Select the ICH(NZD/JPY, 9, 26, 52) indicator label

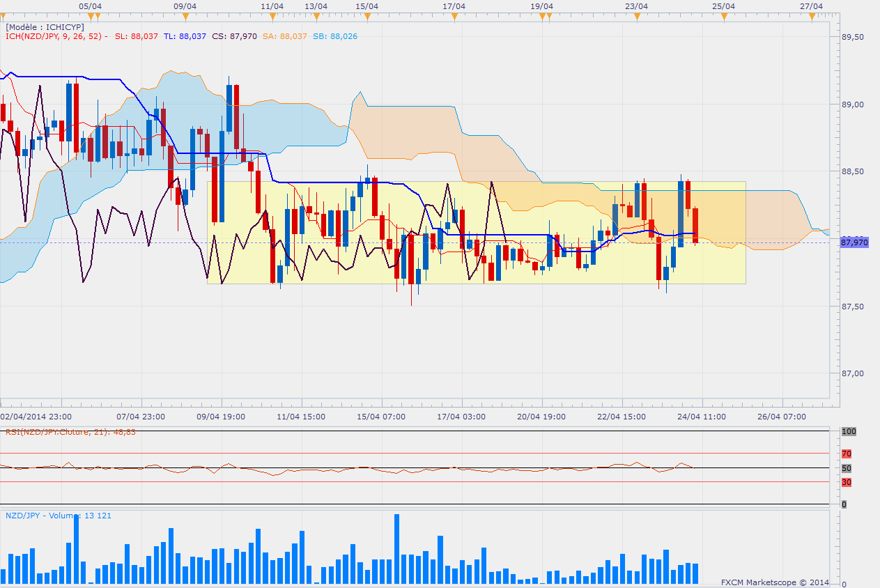click(54, 36)
